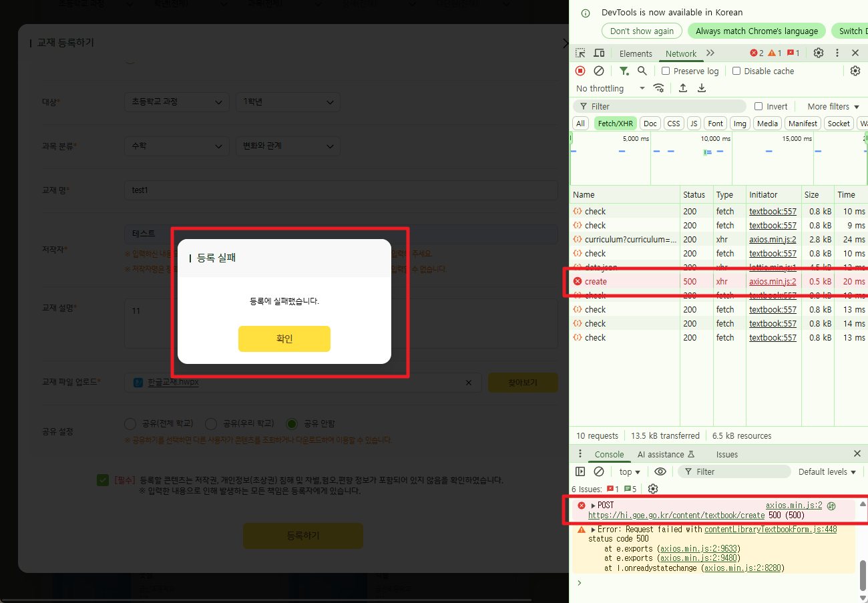Clear the network log

[599, 71]
